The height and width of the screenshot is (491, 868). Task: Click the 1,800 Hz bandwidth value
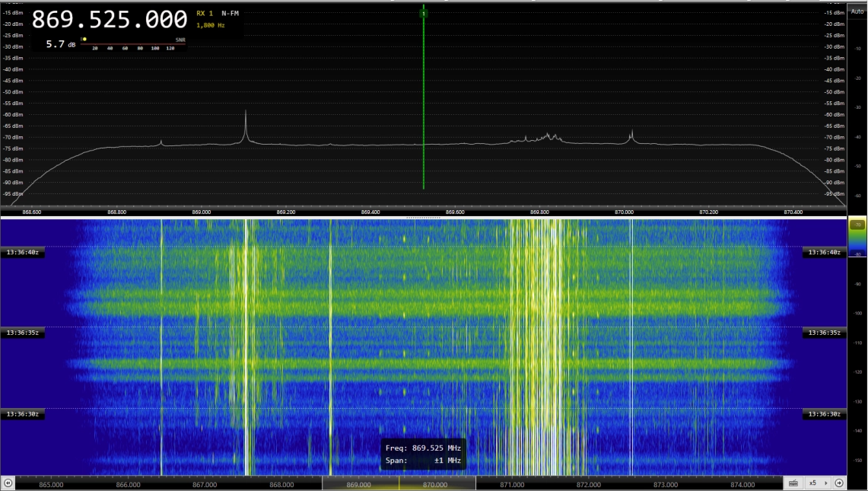click(x=211, y=25)
